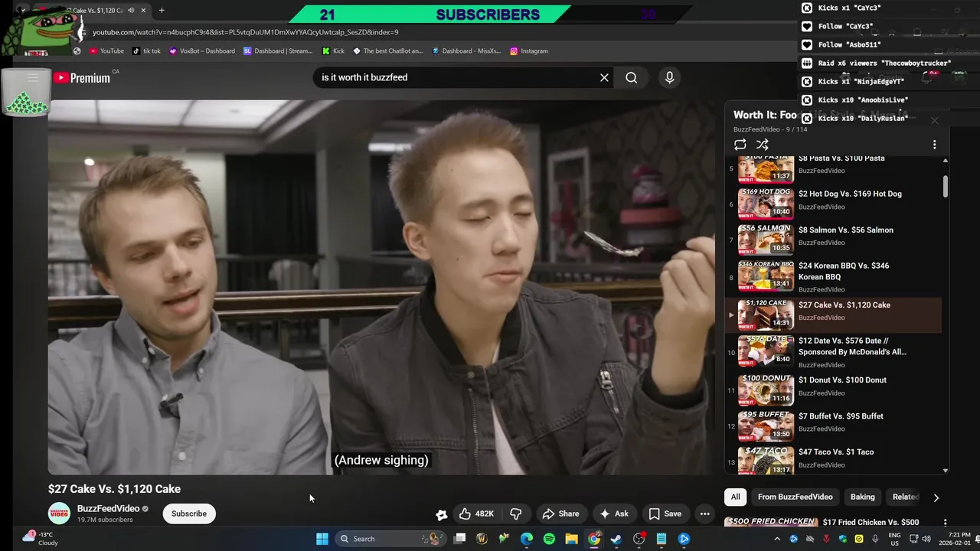Screen dimensions: 980x551
Task: Open Steam from taskbar
Action: [x=616, y=539]
